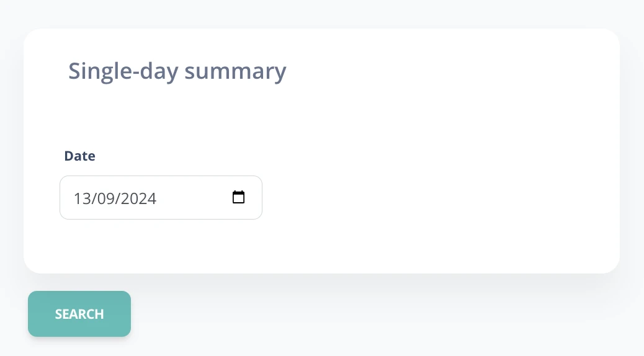The width and height of the screenshot is (644, 356).
Task: Show the date dropdown via calendar icon
Action: click(238, 197)
